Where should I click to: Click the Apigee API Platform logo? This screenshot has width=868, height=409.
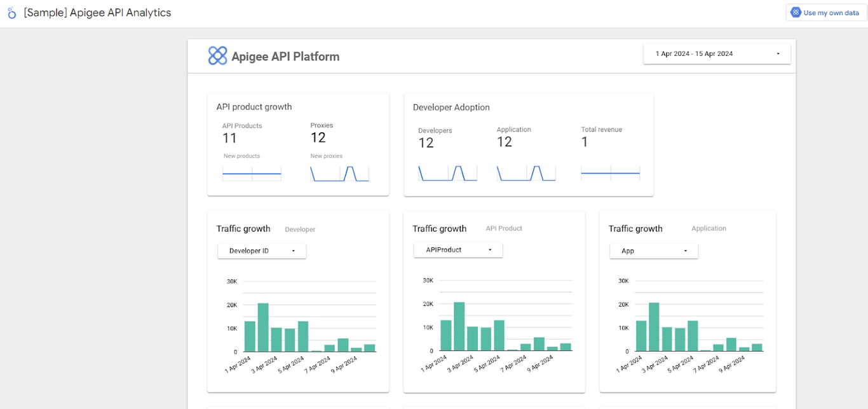(x=217, y=56)
